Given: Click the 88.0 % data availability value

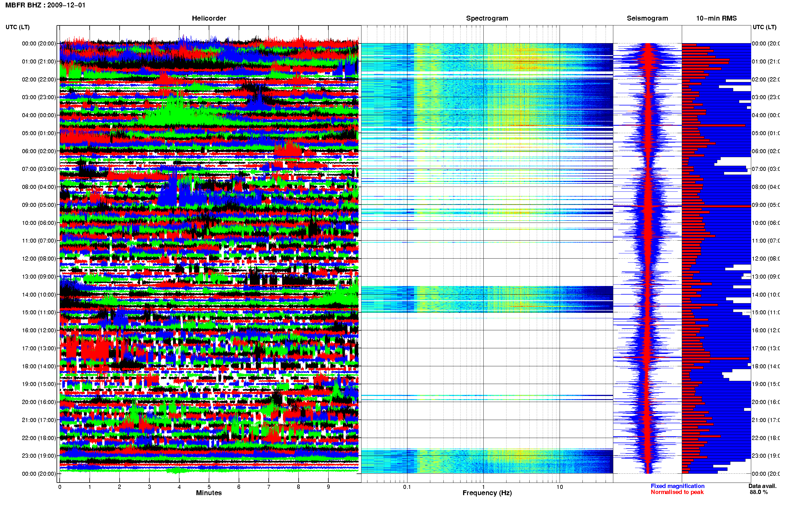Looking at the screenshot, I should 759,492.
